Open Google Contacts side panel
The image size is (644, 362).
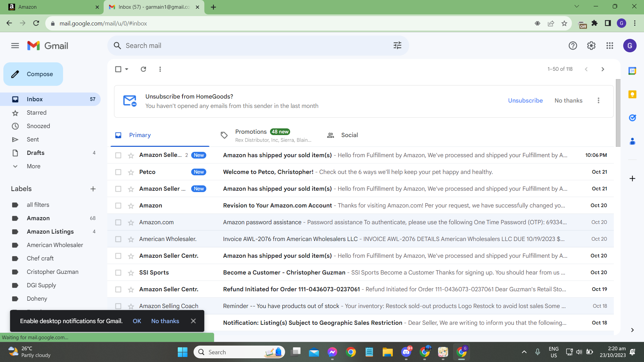click(632, 141)
